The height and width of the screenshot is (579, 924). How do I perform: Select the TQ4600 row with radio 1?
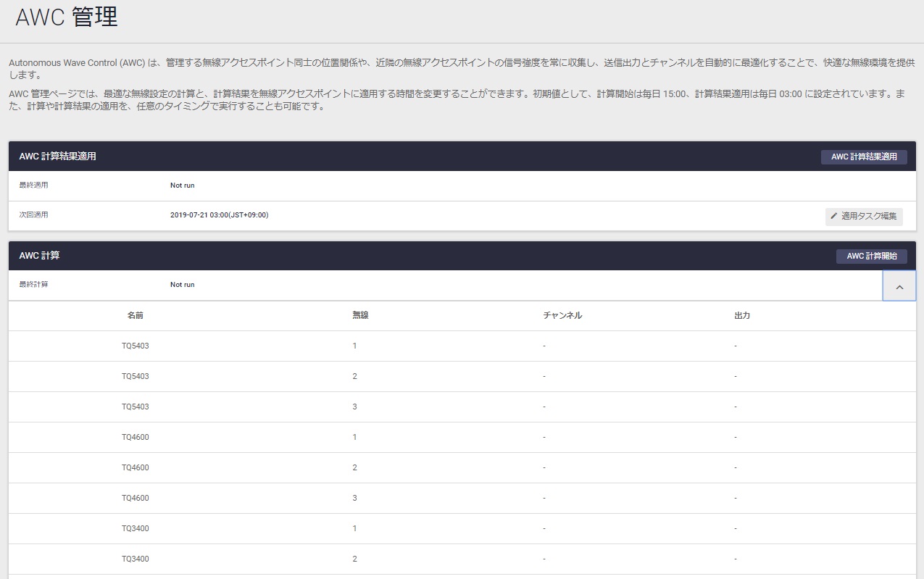136,437
